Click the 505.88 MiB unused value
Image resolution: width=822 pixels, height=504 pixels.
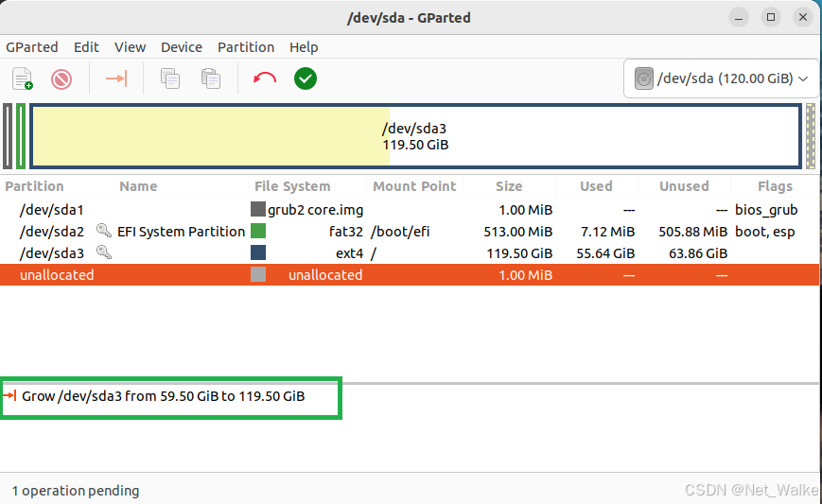tap(693, 231)
